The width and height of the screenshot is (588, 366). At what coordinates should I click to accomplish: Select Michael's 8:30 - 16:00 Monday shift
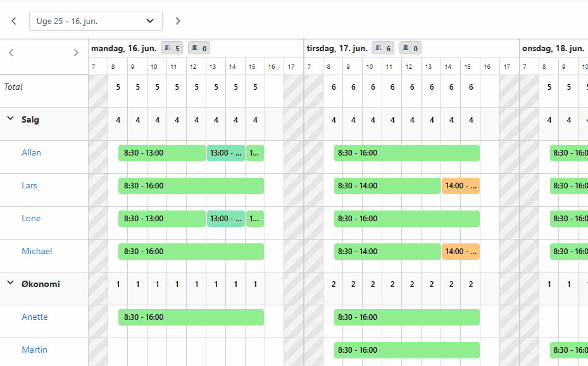[191, 252]
